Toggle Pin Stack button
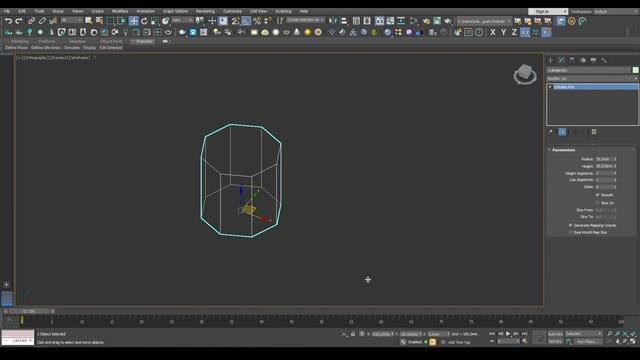This screenshot has height=360, width=640. [x=551, y=132]
